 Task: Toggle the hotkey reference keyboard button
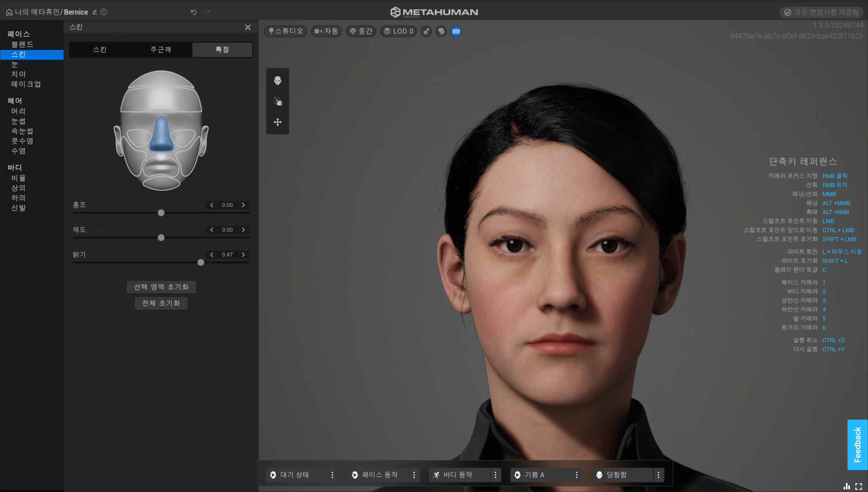456,31
